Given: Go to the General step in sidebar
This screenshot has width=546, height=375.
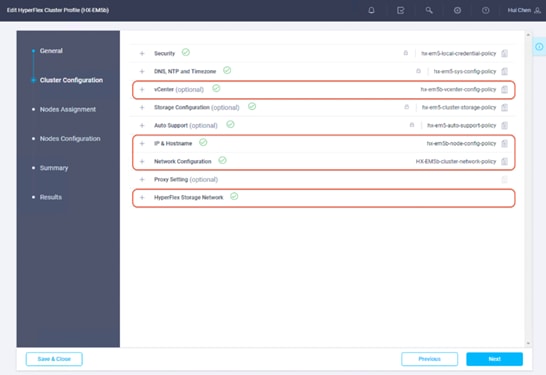Looking at the screenshot, I should coord(51,51).
